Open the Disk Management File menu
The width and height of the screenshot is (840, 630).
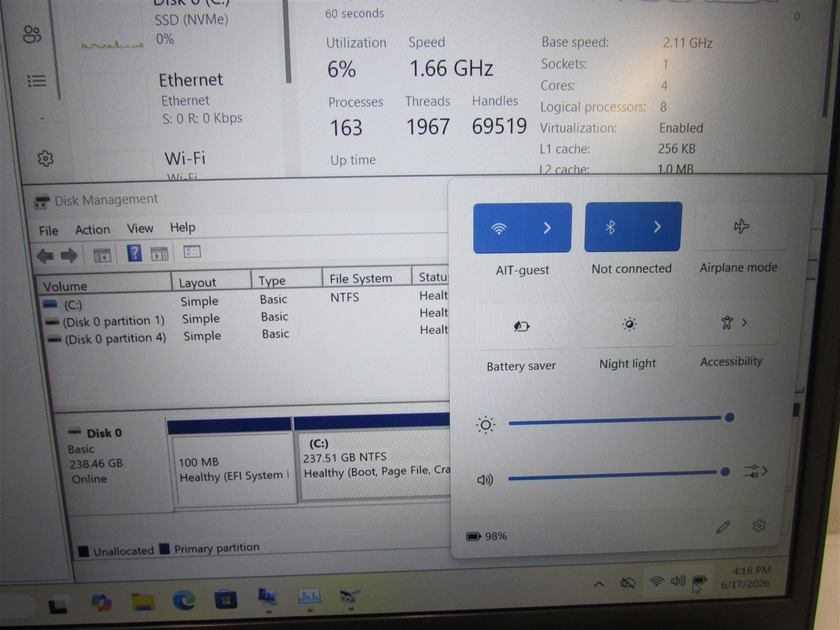pyautogui.click(x=48, y=231)
